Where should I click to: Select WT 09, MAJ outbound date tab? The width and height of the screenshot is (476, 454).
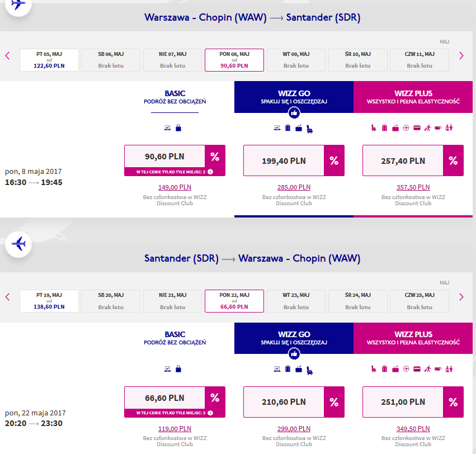point(296,60)
